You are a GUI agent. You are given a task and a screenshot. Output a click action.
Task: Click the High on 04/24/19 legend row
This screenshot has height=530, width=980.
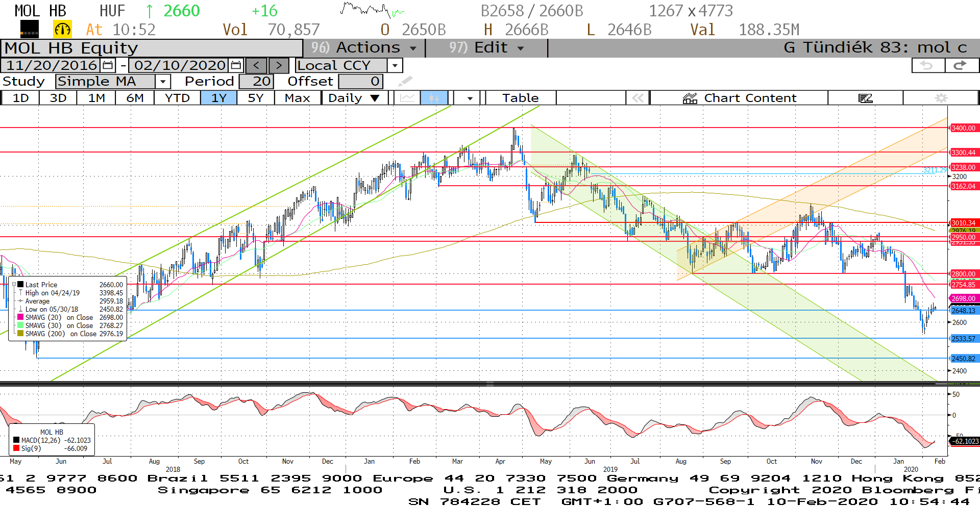point(70,293)
